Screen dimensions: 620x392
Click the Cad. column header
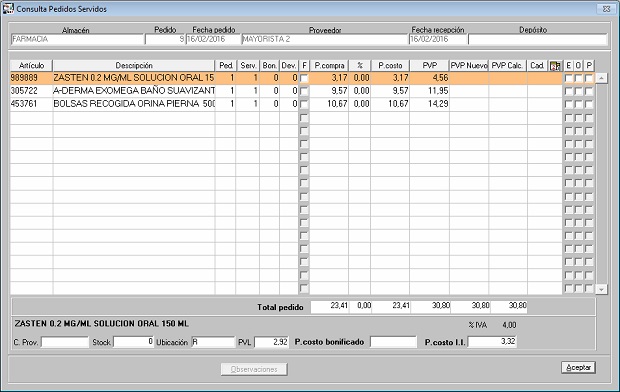[x=538, y=66]
